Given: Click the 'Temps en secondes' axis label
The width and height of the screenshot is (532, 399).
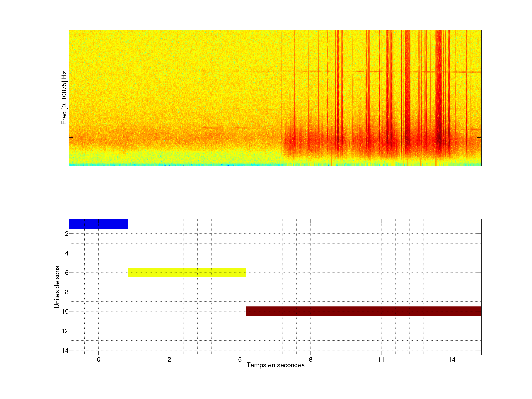Looking at the screenshot, I should tap(275, 365).
